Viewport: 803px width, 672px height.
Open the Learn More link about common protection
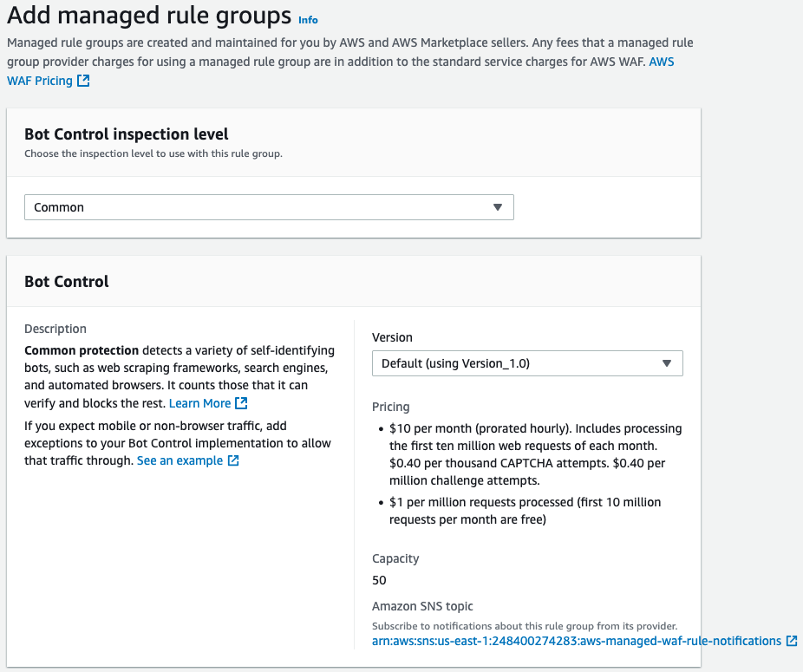[x=199, y=403]
